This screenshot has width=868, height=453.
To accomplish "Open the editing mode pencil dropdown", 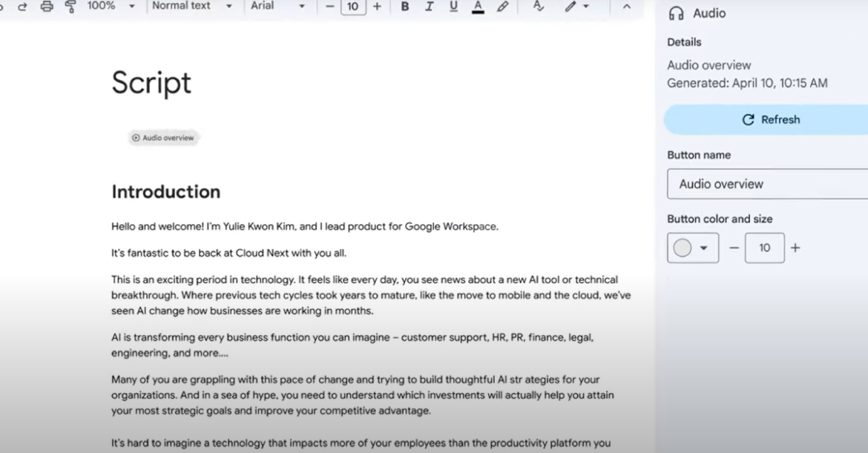I will (x=576, y=7).
